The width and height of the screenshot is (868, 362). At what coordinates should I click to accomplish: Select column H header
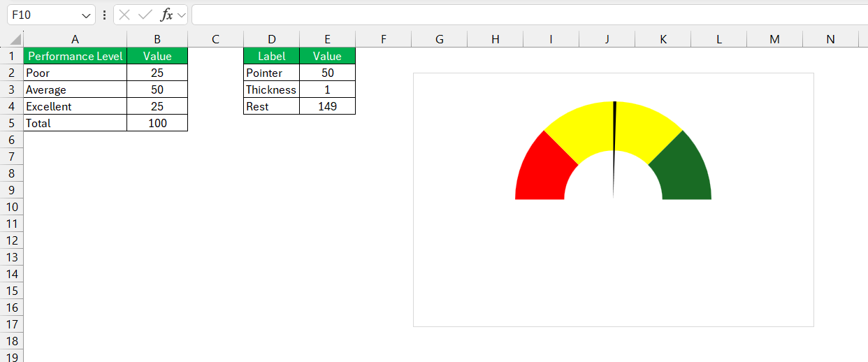(495, 39)
